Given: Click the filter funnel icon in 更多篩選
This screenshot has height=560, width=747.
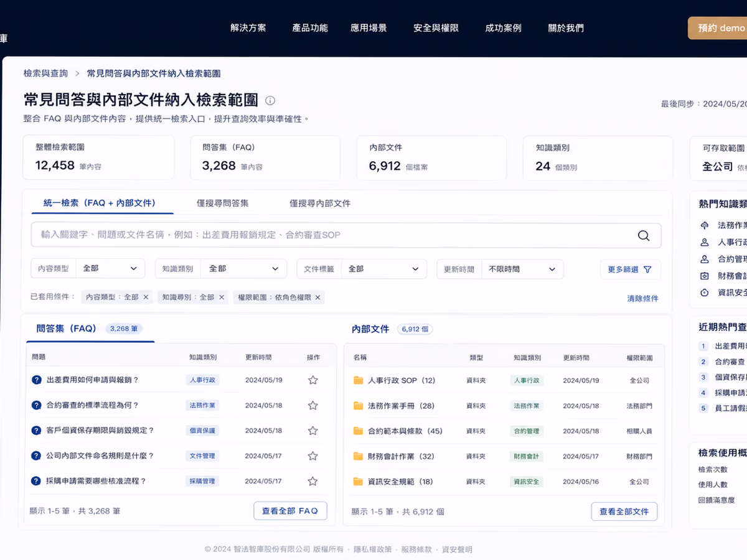Looking at the screenshot, I should 647,269.
